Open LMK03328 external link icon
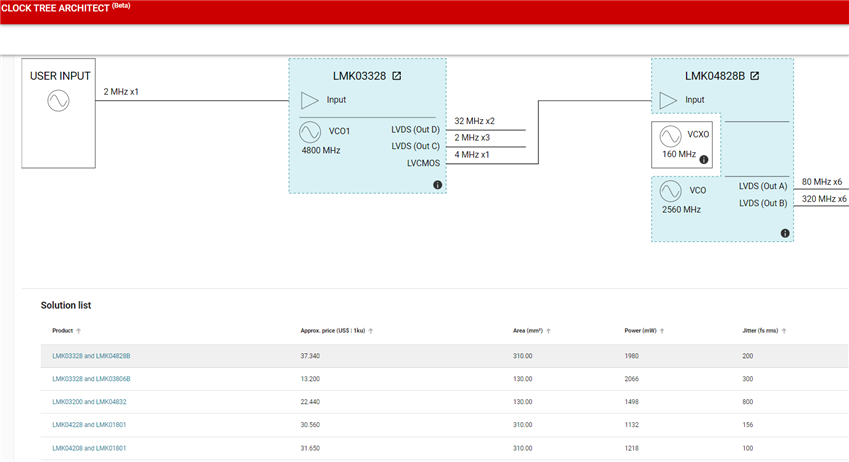 [x=397, y=76]
